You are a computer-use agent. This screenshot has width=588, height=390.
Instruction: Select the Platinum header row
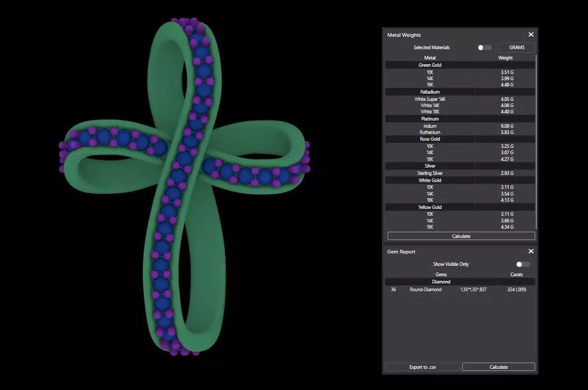click(x=460, y=119)
